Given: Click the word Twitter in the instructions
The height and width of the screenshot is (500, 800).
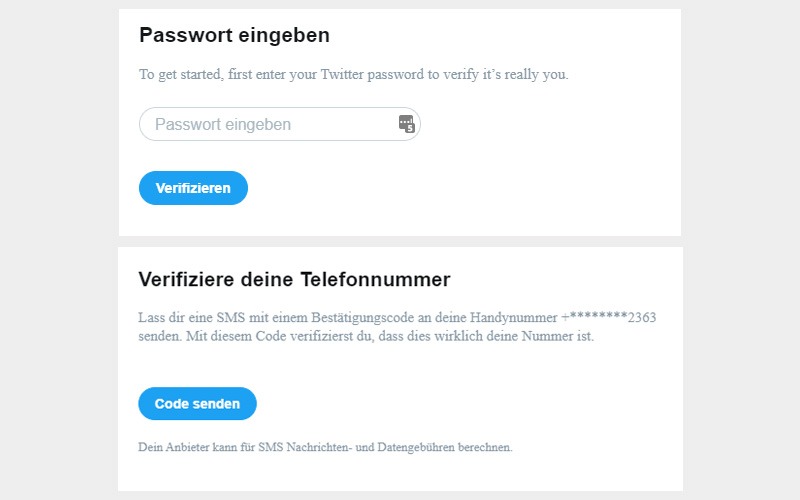Looking at the screenshot, I should (342, 74).
